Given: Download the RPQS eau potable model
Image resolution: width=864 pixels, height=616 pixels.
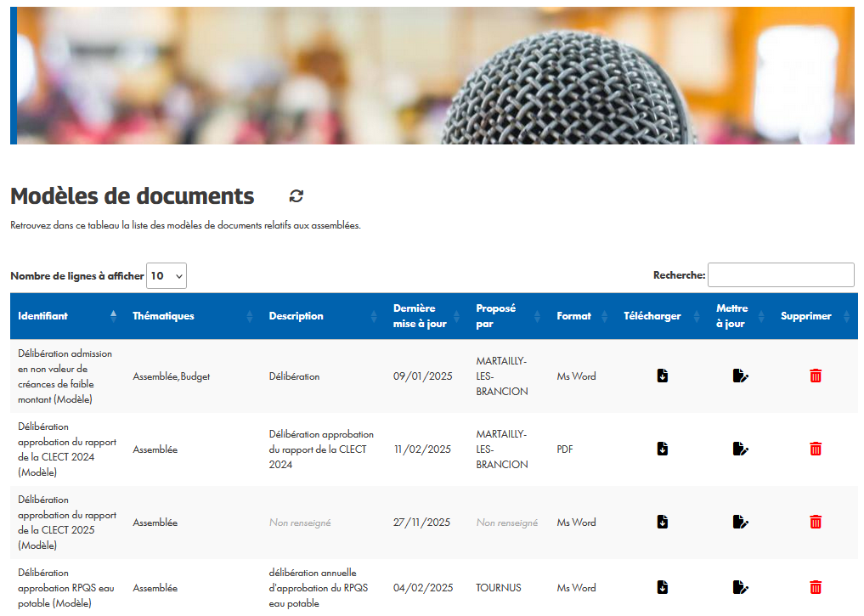Looking at the screenshot, I should point(663,587).
